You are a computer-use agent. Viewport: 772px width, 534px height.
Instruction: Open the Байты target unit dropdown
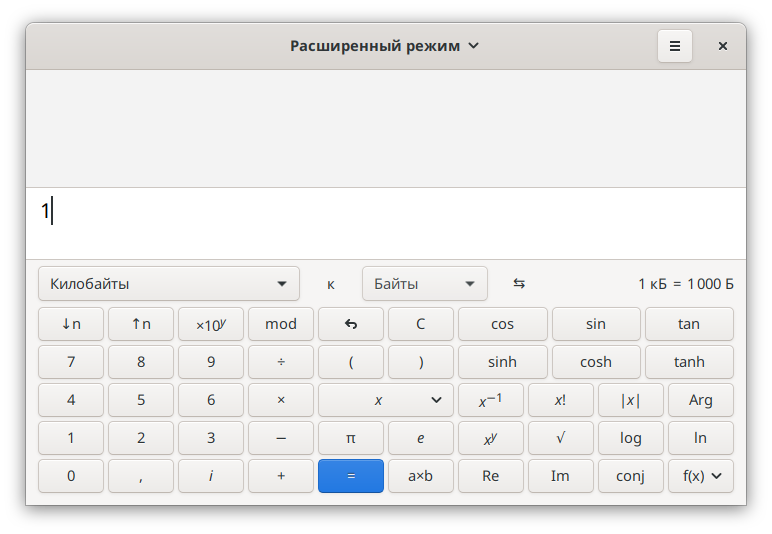424,283
